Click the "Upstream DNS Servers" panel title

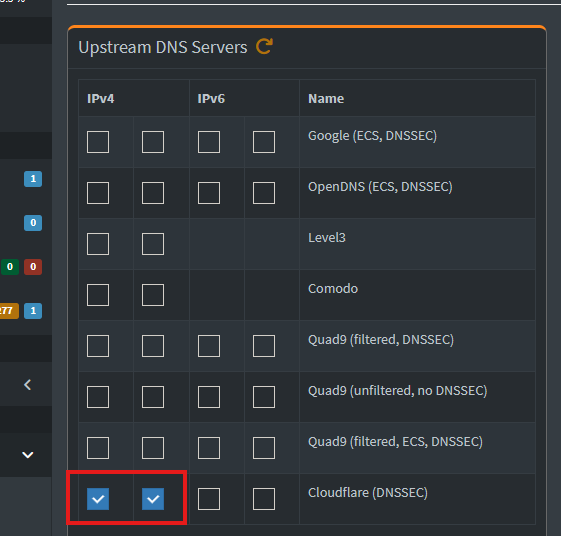tap(163, 48)
